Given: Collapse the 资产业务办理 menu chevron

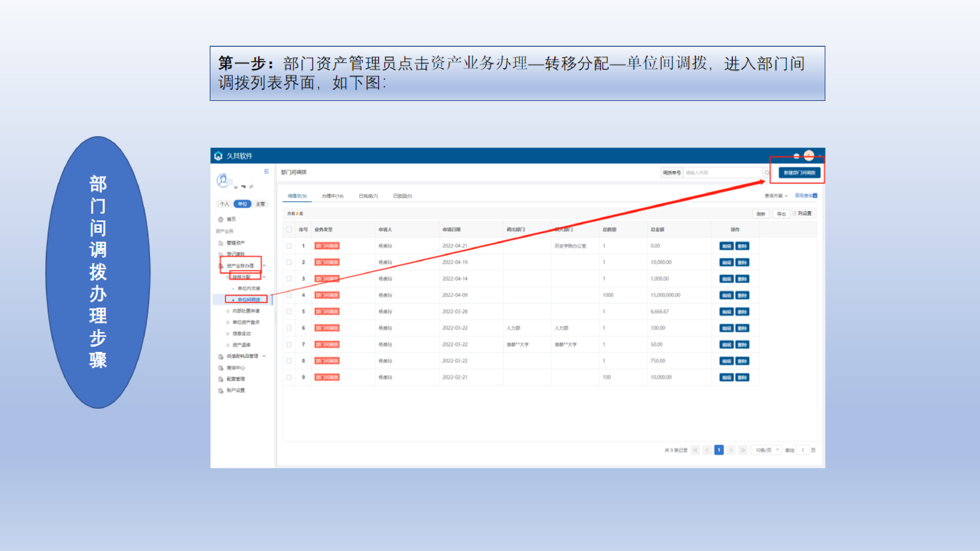Looking at the screenshot, I should (x=264, y=265).
